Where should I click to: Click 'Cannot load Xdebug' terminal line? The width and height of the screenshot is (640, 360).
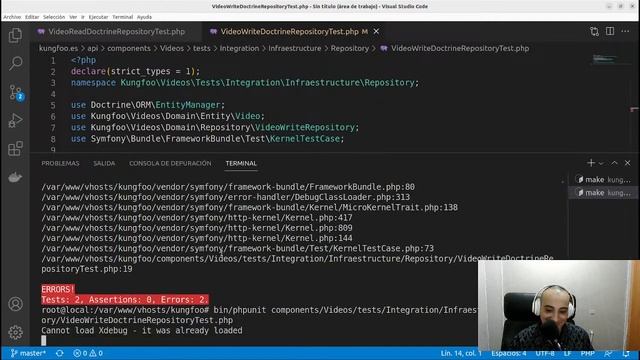[142, 331]
